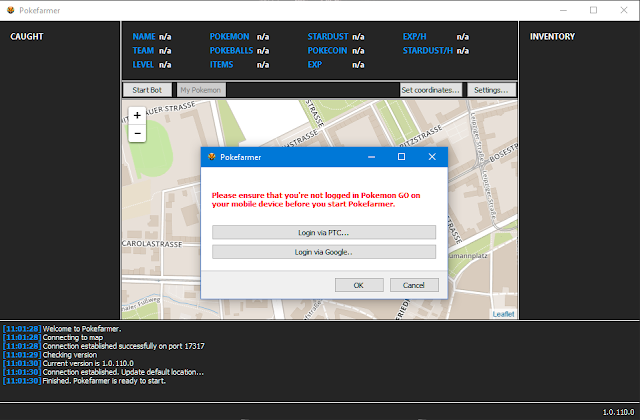Minimize the main Pokefarmer window
The image size is (640, 420).
[x=563, y=10]
